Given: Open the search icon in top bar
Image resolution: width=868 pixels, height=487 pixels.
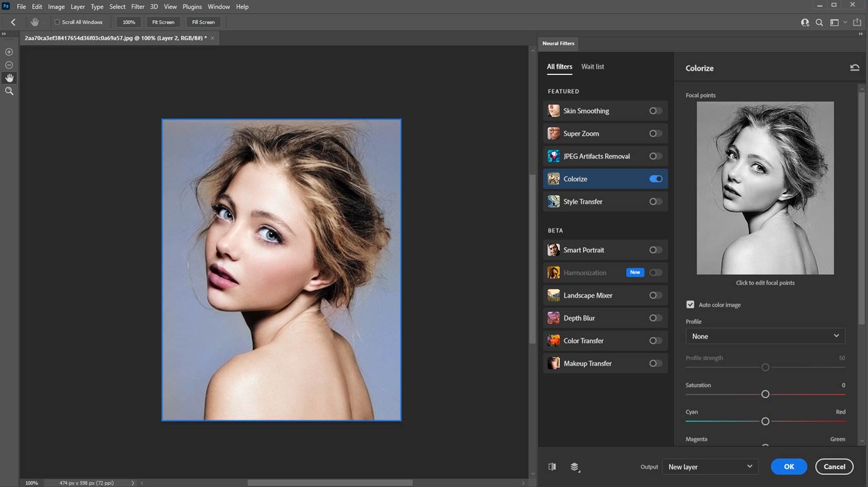Looking at the screenshot, I should [819, 22].
